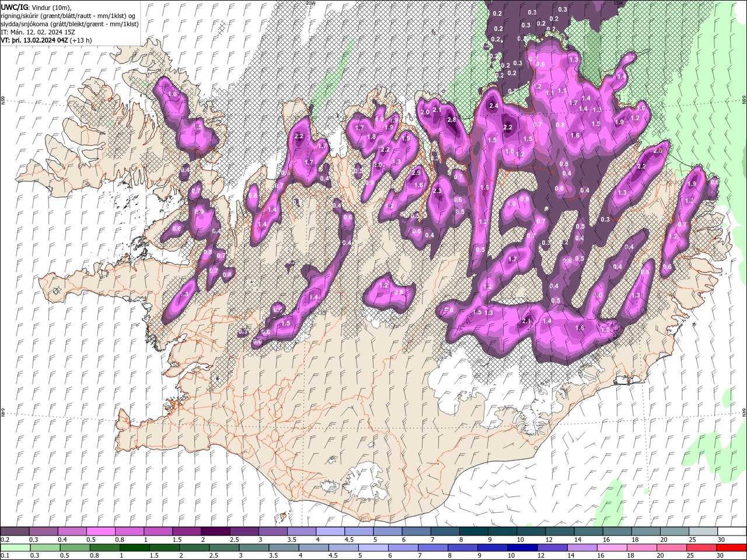Click the 8 blue swatch in lower legend row
Viewport: 747px width, 560px height.
pyautogui.click(x=462, y=548)
